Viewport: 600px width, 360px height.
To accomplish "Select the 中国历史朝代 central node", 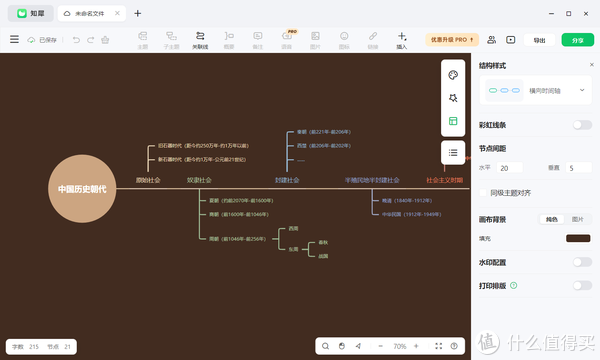I will [82, 189].
